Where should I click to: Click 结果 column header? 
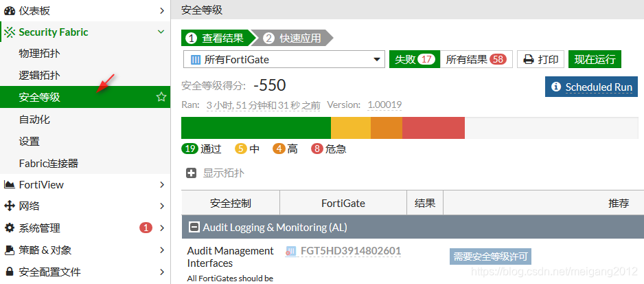click(425, 203)
